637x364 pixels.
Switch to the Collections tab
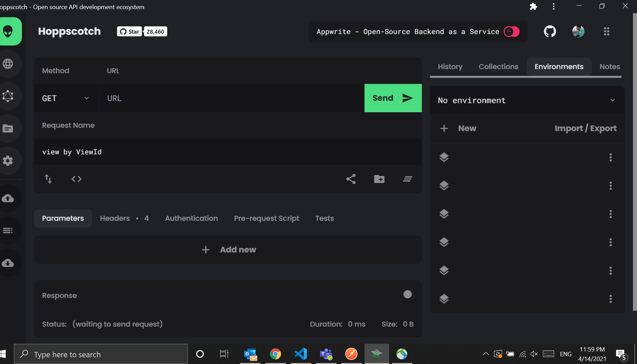[498, 67]
